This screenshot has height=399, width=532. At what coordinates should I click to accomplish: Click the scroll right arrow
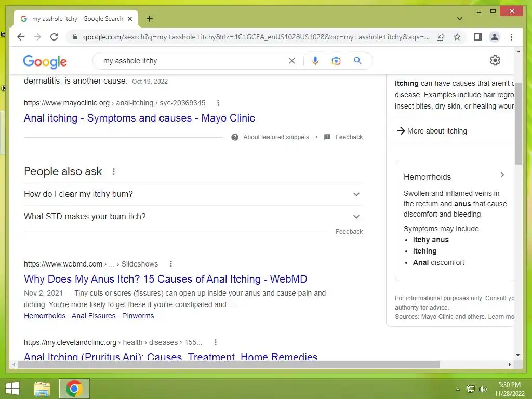point(509,364)
